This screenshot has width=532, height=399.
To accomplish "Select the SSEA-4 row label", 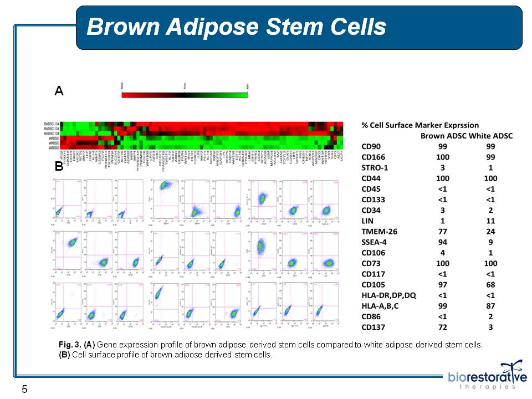I will point(374,242).
